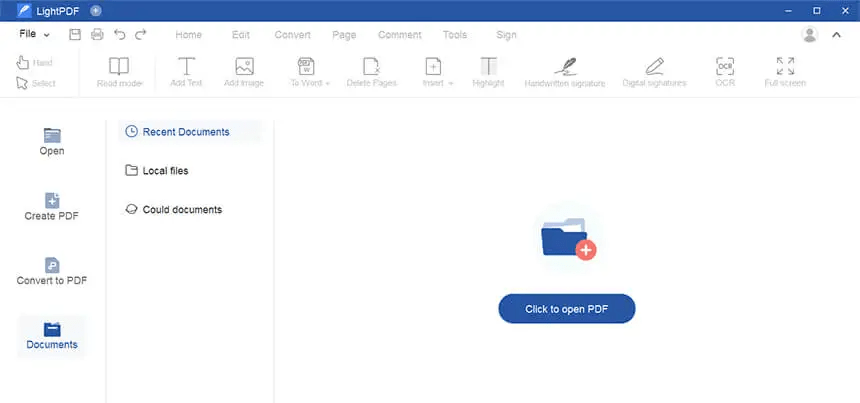Screen dimensions: 860x403
Task: Open the user account avatar
Action: pos(810,35)
